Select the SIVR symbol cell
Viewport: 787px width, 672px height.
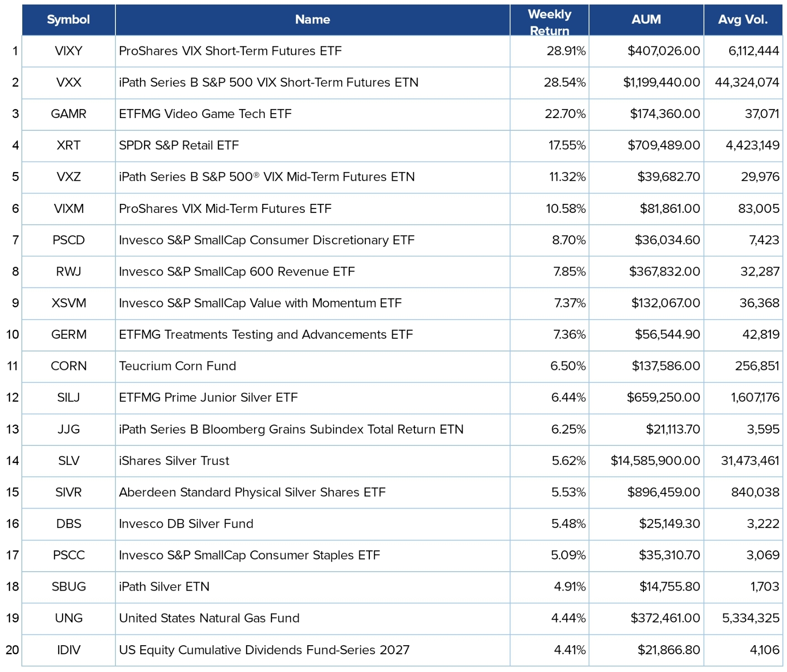tap(69, 492)
